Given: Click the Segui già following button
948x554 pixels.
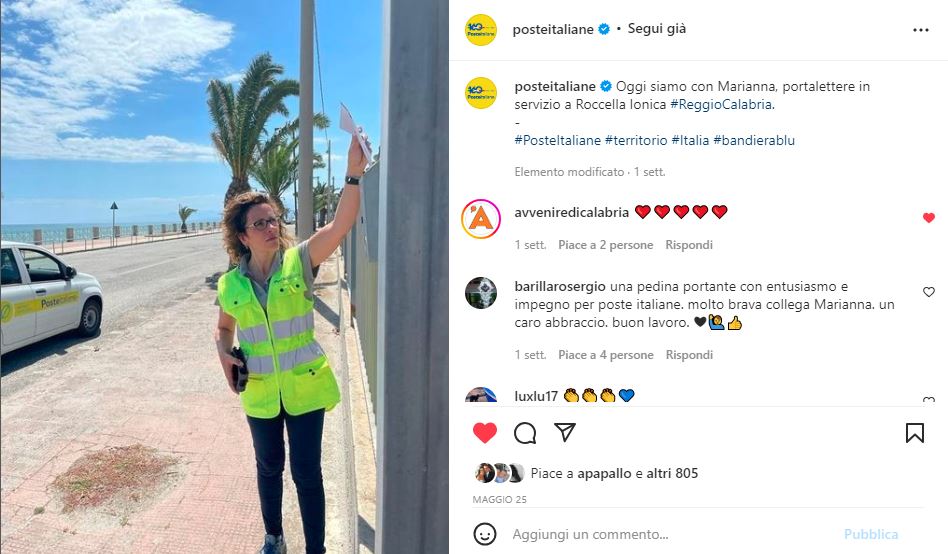Looking at the screenshot, I should tap(657, 28).
